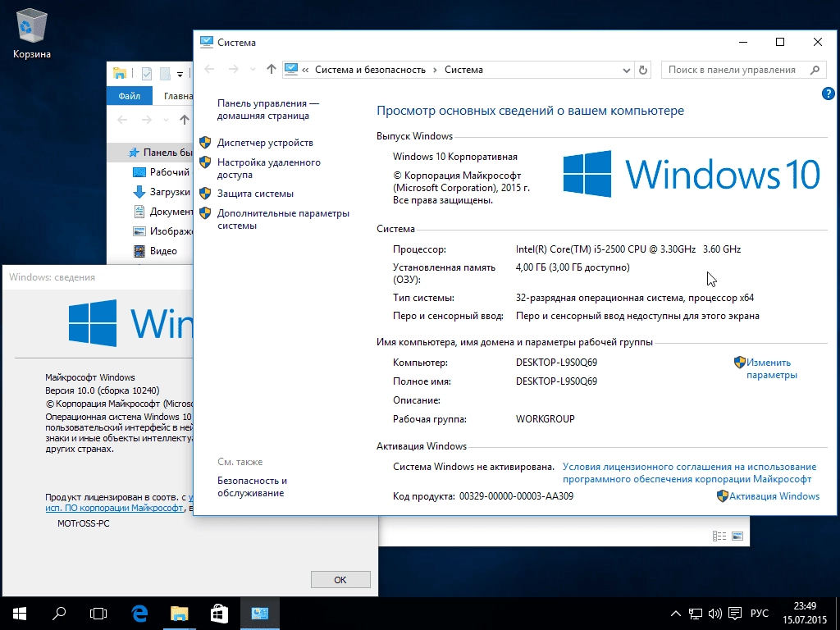The width and height of the screenshot is (840, 630).
Task: Open File Explorer from the taskbar
Action: (180, 614)
